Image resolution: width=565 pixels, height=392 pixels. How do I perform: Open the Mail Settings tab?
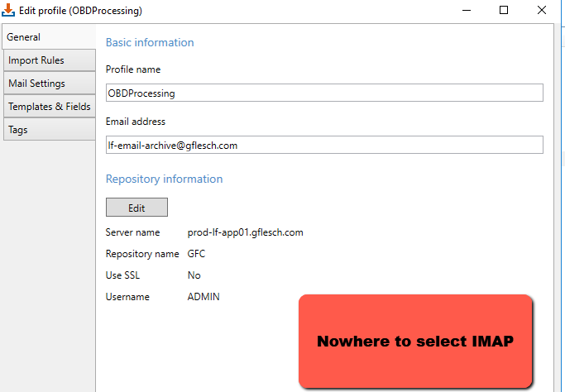point(37,84)
